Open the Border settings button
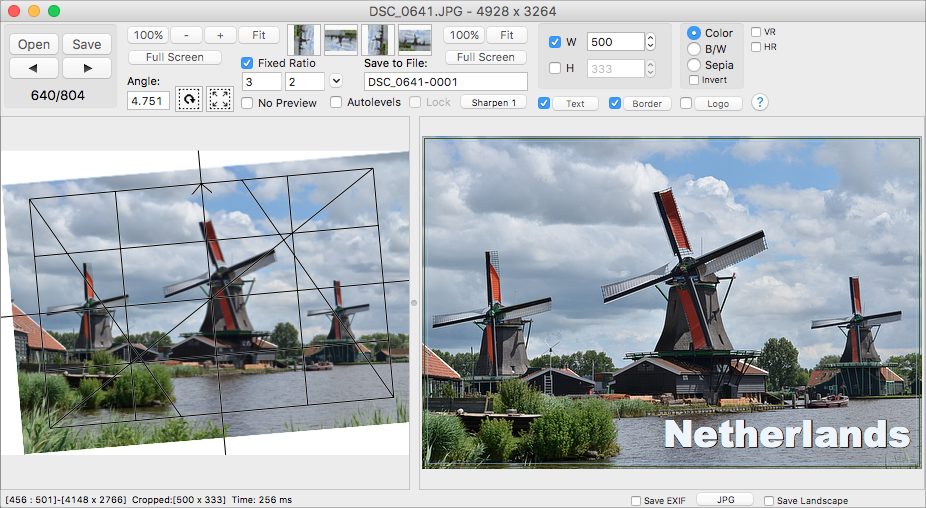Image resolution: width=926 pixels, height=508 pixels. click(647, 103)
